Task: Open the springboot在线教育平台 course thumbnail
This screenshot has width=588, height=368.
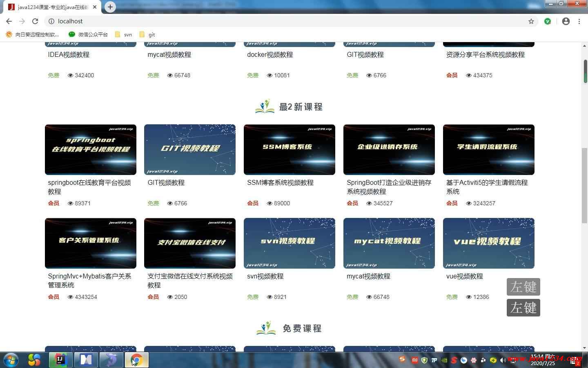Action: point(91,150)
